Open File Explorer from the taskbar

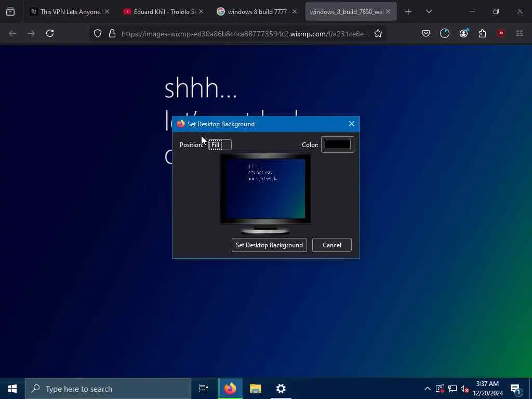(x=256, y=389)
